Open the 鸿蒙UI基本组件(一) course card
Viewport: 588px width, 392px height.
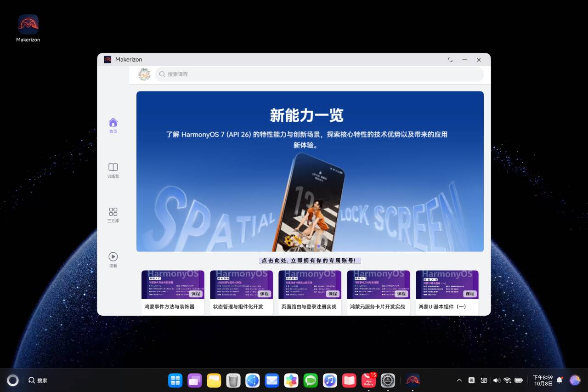pos(447,292)
